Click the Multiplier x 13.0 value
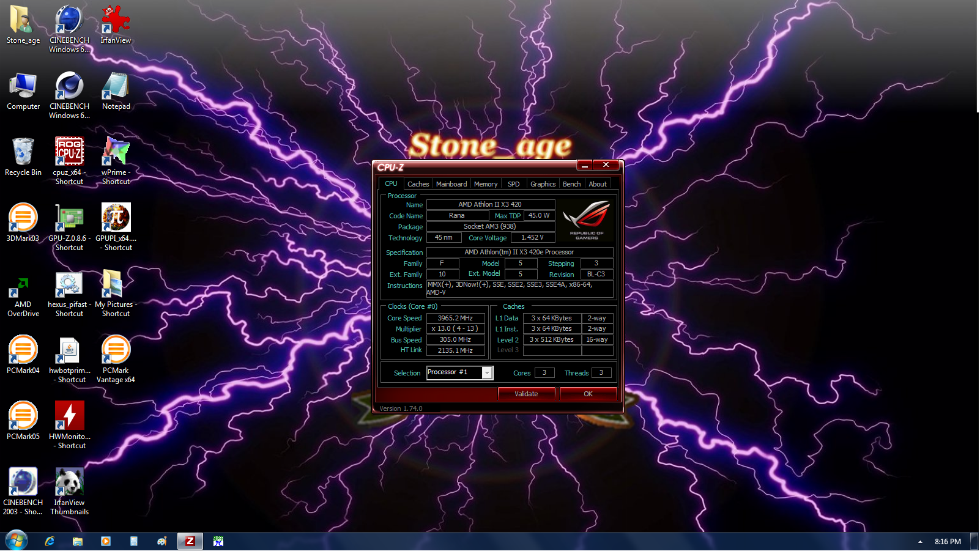The height and width of the screenshot is (554, 980). coord(456,329)
